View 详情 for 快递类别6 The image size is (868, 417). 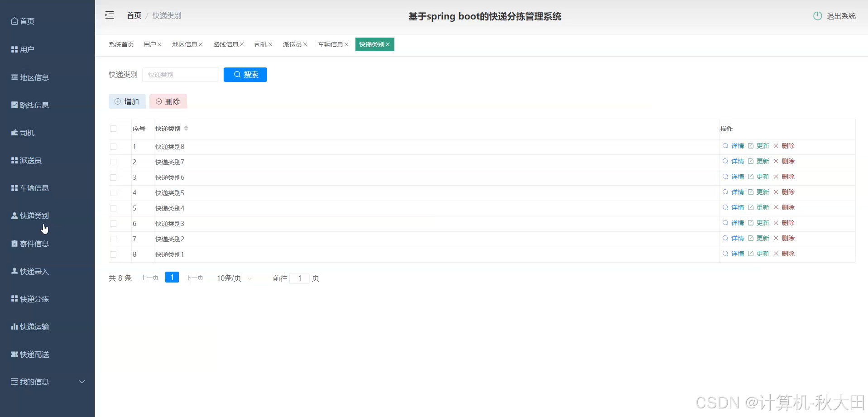(x=733, y=177)
